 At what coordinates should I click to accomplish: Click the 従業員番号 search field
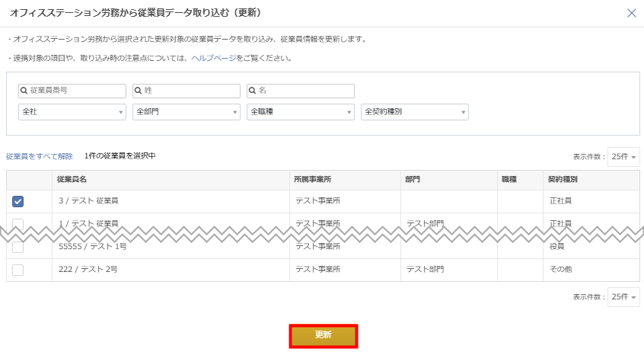[x=72, y=91]
